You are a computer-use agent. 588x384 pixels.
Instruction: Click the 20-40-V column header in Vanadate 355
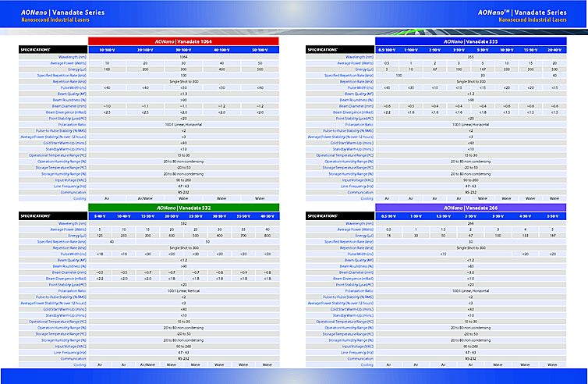(554, 49)
